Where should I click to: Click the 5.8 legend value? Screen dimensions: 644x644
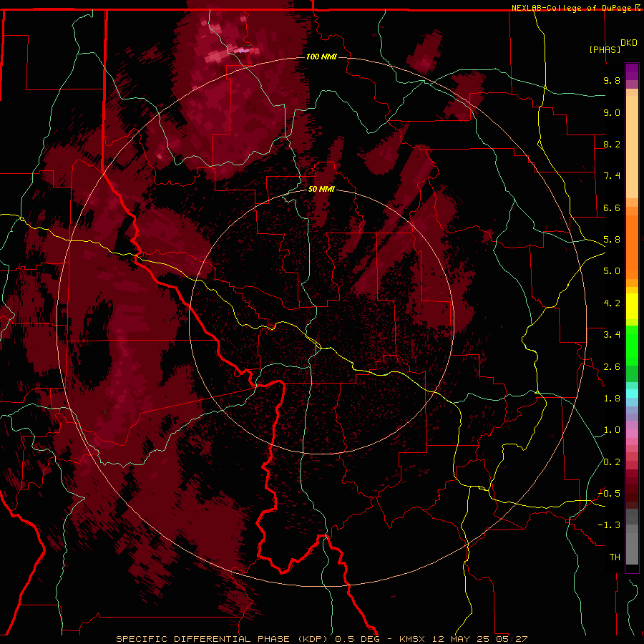click(x=612, y=240)
